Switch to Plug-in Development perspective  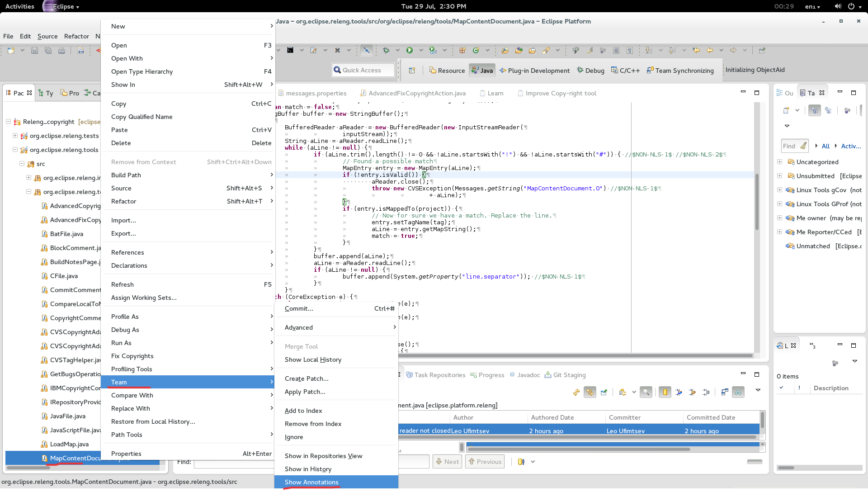pyautogui.click(x=534, y=71)
